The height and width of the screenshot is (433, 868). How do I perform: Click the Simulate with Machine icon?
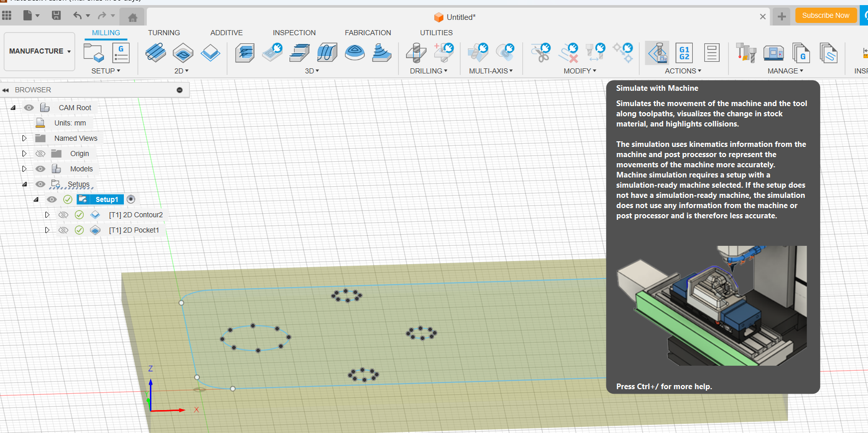pyautogui.click(x=657, y=52)
